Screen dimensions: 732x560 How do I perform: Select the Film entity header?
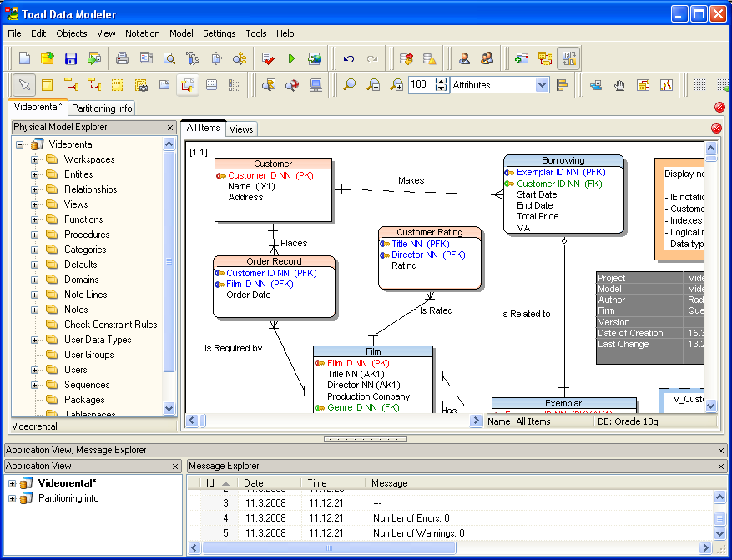point(373,351)
